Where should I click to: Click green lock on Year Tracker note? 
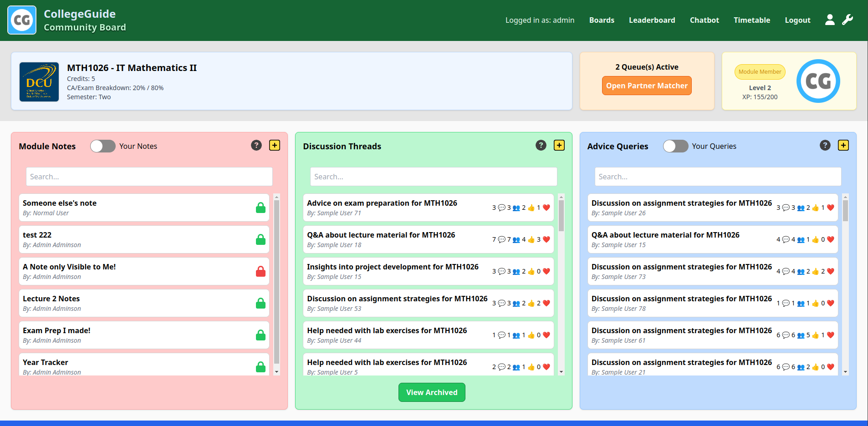(x=260, y=367)
